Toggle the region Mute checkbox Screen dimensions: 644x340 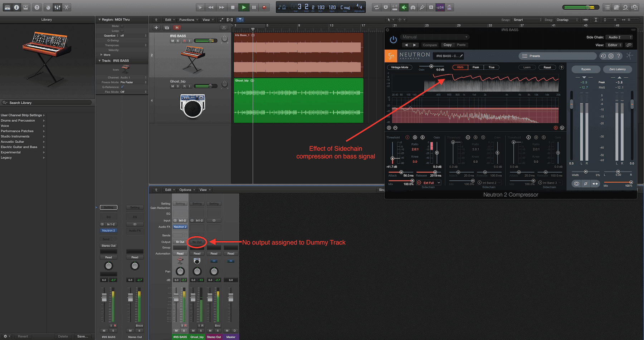[122, 26]
